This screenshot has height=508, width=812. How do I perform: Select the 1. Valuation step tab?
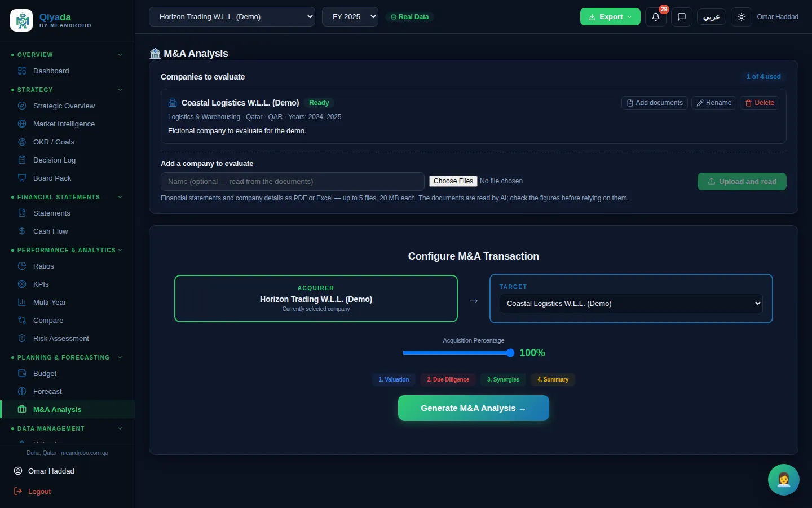coord(394,379)
